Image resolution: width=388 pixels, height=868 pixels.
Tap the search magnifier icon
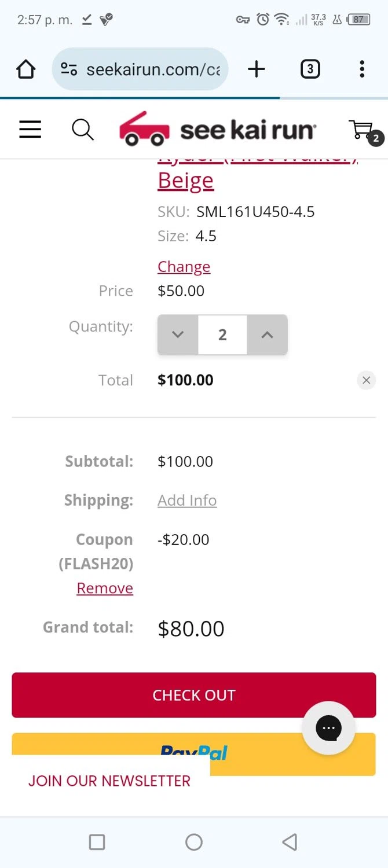point(83,130)
